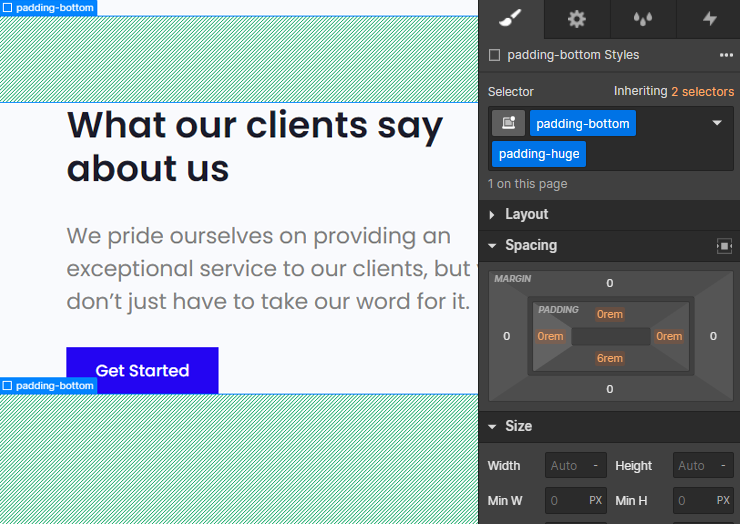Select the 'What our clients say' heading
This screenshot has width=740, height=524.
pyautogui.click(x=255, y=146)
